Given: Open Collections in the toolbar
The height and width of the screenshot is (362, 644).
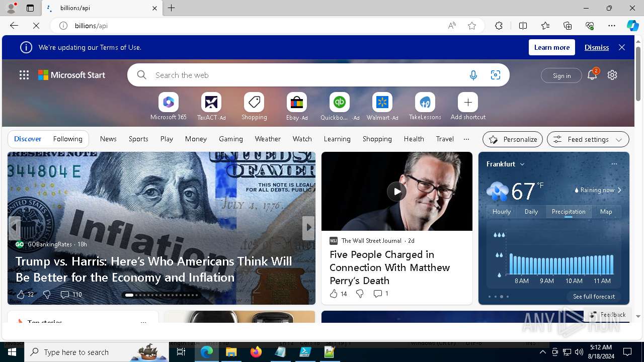Looking at the screenshot, I should click(x=568, y=26).
